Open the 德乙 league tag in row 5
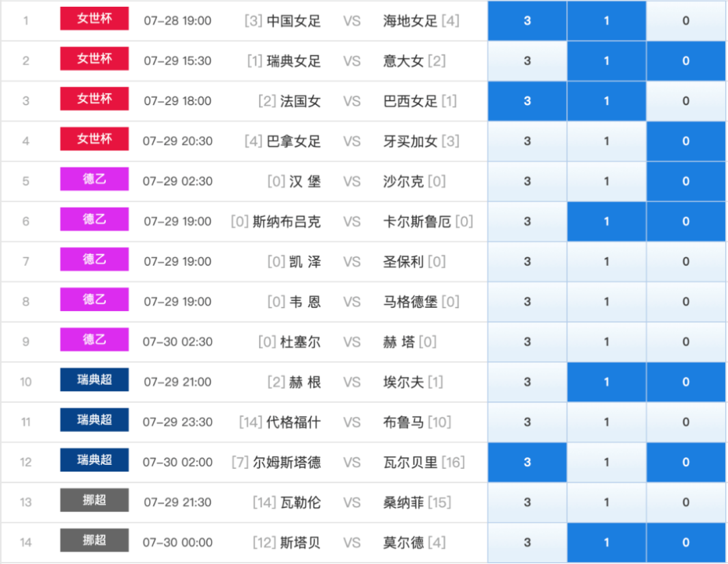 (94, 179)
